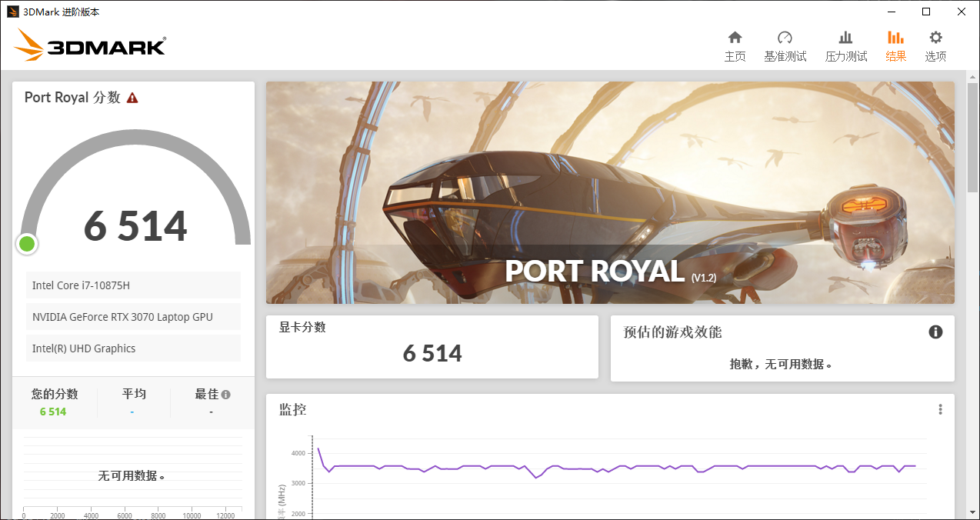Click the 预估的游戏效能 heading

pos(672,332)
